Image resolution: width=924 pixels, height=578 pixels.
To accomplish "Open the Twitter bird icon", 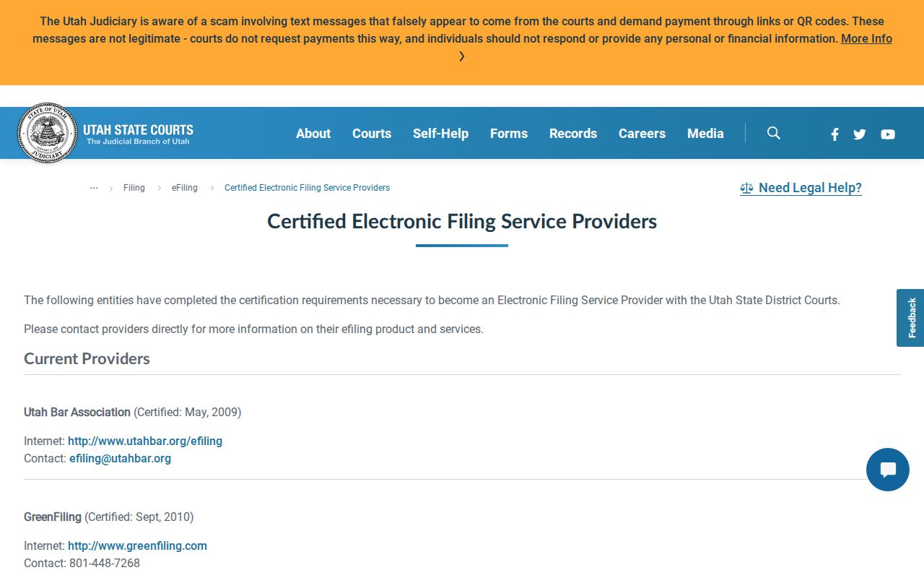I will pos(859,134).
